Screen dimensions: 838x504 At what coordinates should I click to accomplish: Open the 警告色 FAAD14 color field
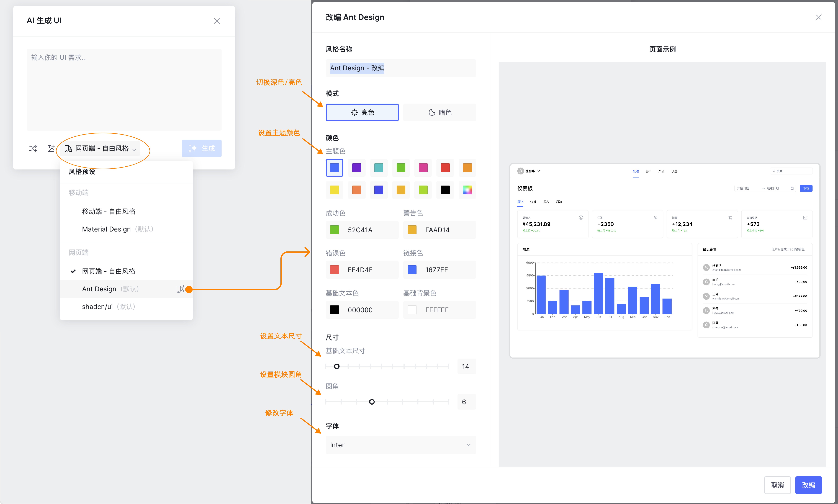pos(440,230)
